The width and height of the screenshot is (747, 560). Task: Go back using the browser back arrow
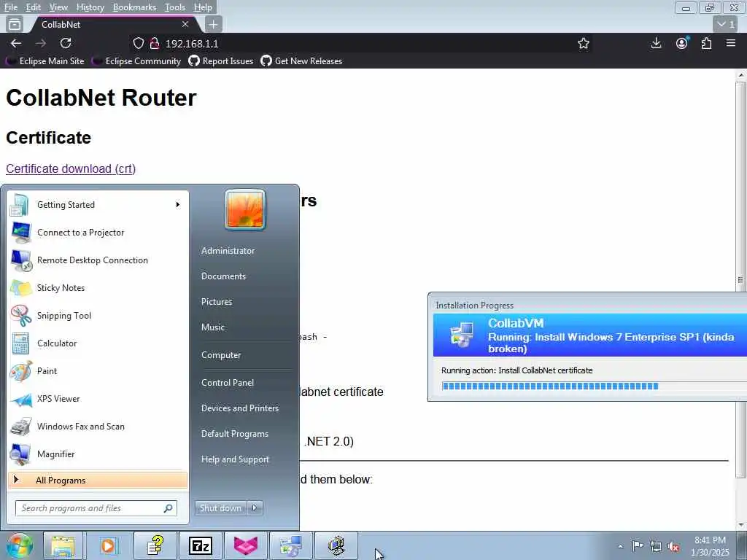point(16,43)
